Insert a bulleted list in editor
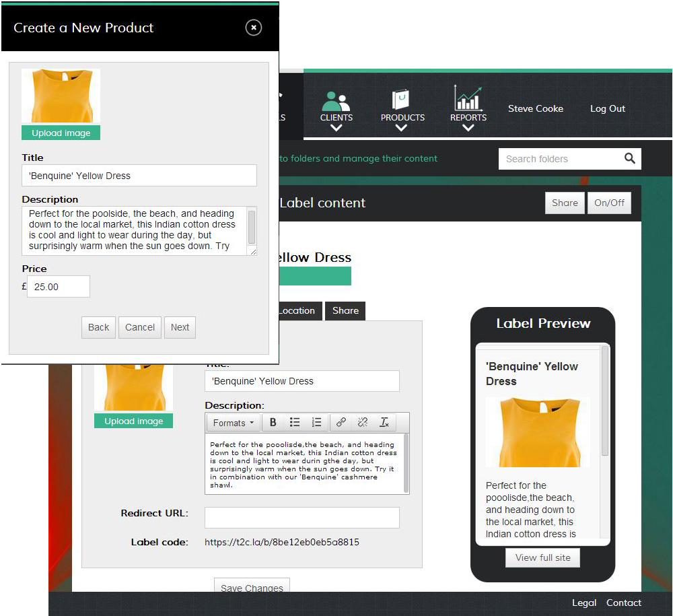Image resolution: width=673 pixels, height=616 pixels. pyautogui.click(x=295, y=423)
